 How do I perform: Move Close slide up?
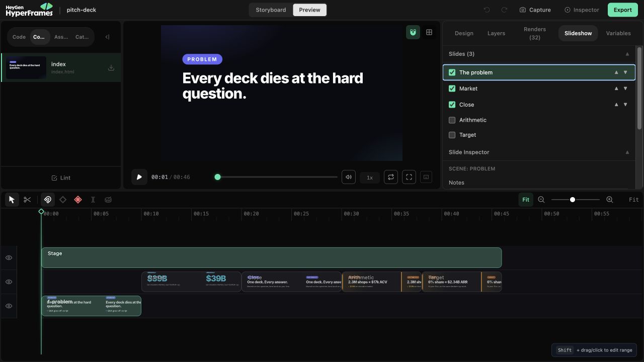tap(616, 105)
